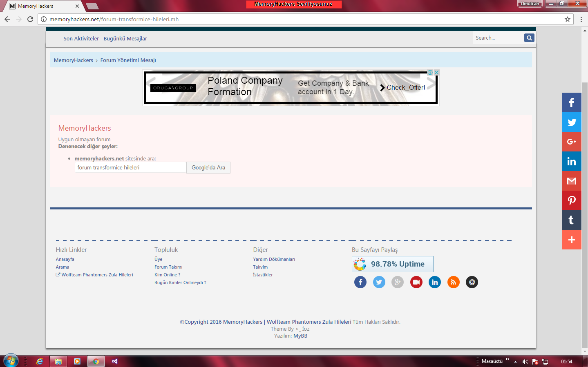Viewport: 588px width, 367px height.
Task: View site information icon in address bar
Action: coord(44,19)
